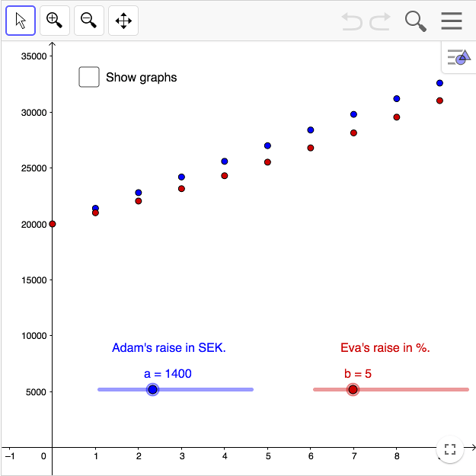Image resolution: width=476 pixels, height=476 pixels.
Task: Select the blue point at year 3
Action: [181, 177]
